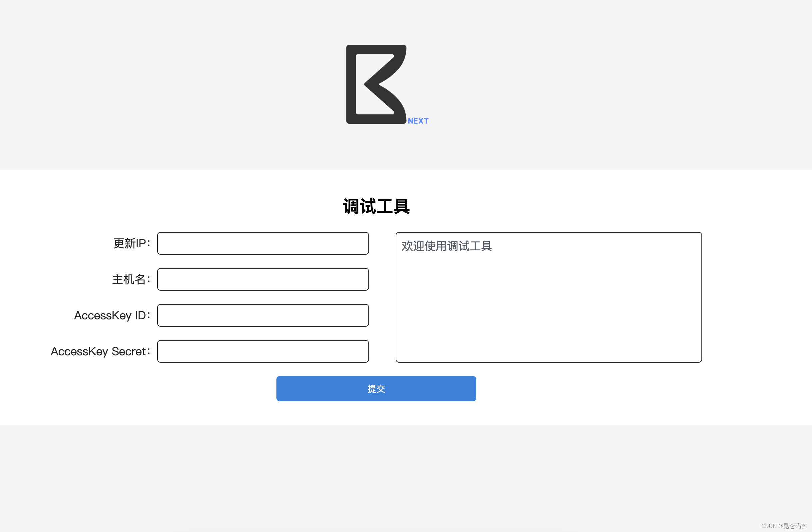
Task: Focus the AccessKey ID input field
Action: 263,315
